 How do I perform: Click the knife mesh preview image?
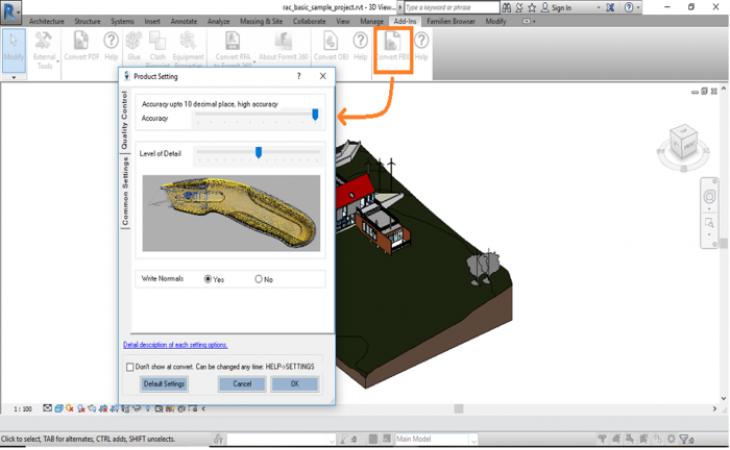(231, 213)
